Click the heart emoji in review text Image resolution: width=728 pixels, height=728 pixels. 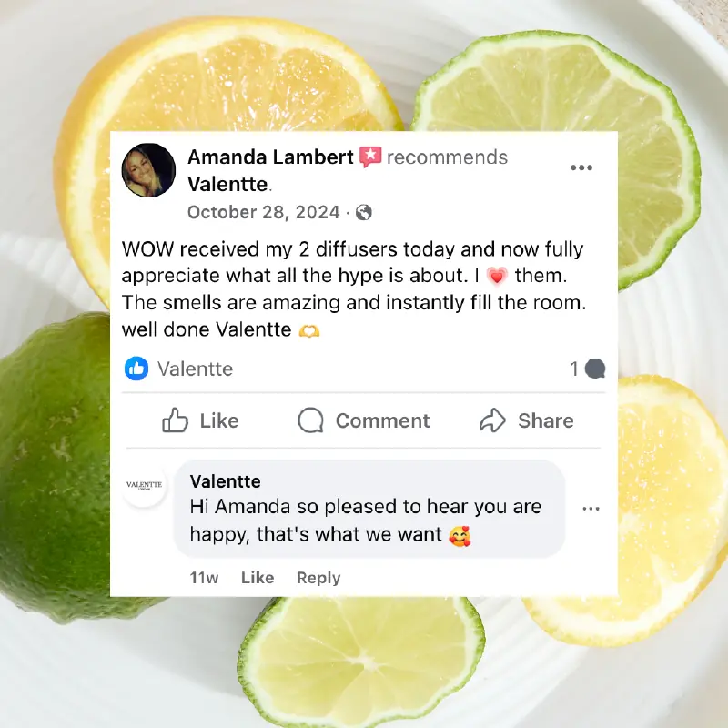(x=497, y=277)
